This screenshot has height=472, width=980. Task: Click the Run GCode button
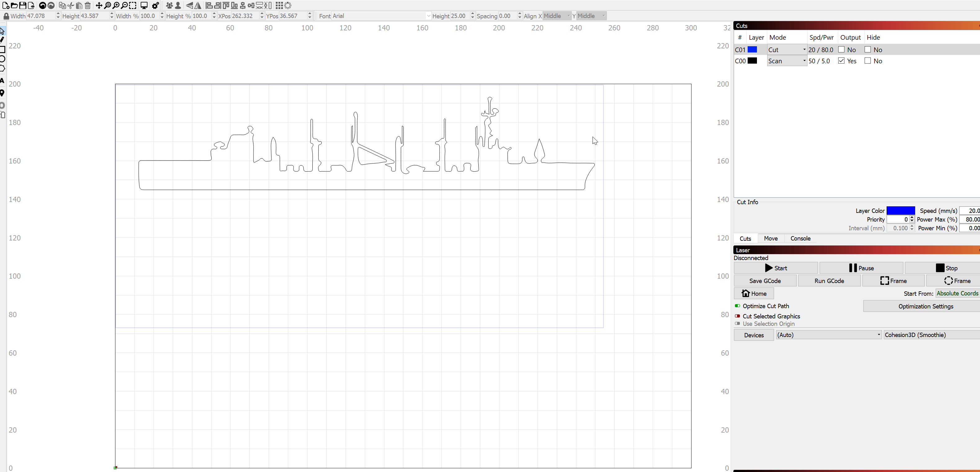click(x=829, y=281)
